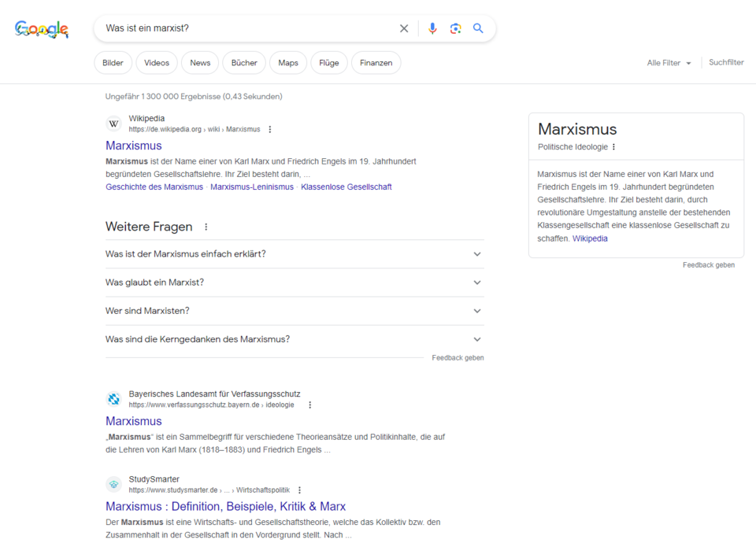Expand 'Was glaubt ein Marxist?'

pyautogui.click(x=476, y=282)
